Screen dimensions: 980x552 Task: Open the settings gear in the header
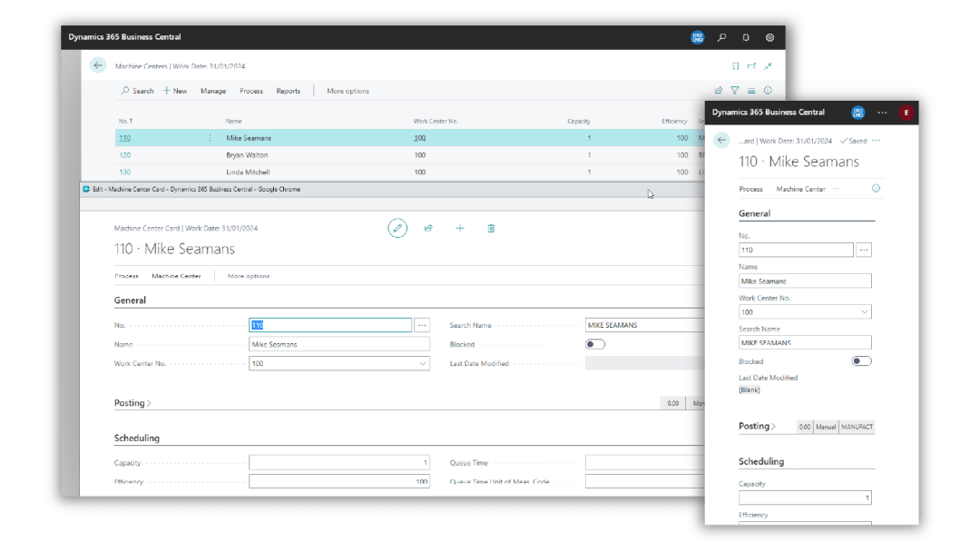[x=769, y=37]
